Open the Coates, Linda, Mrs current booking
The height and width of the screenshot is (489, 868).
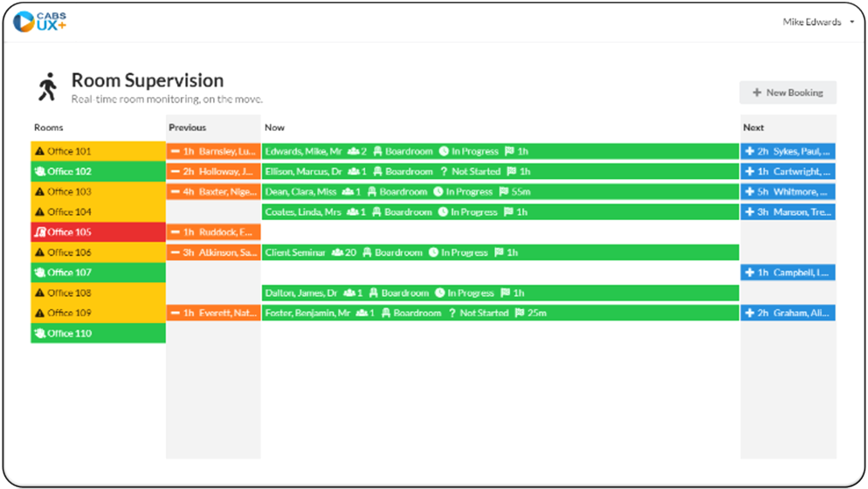tap(499, 212)
